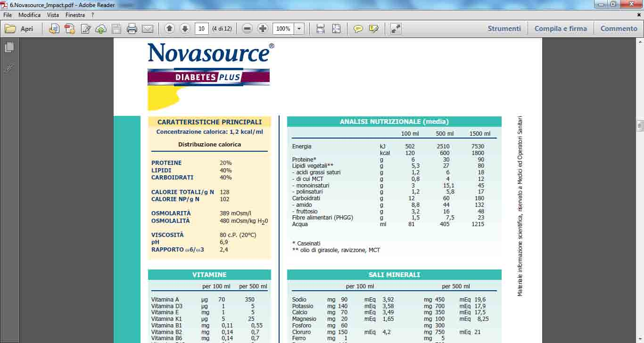Image resolution: width=644 pixels, height=343 pixels.
Task: Click the fit width scrolling icon
Action: (x=321, y=29)
